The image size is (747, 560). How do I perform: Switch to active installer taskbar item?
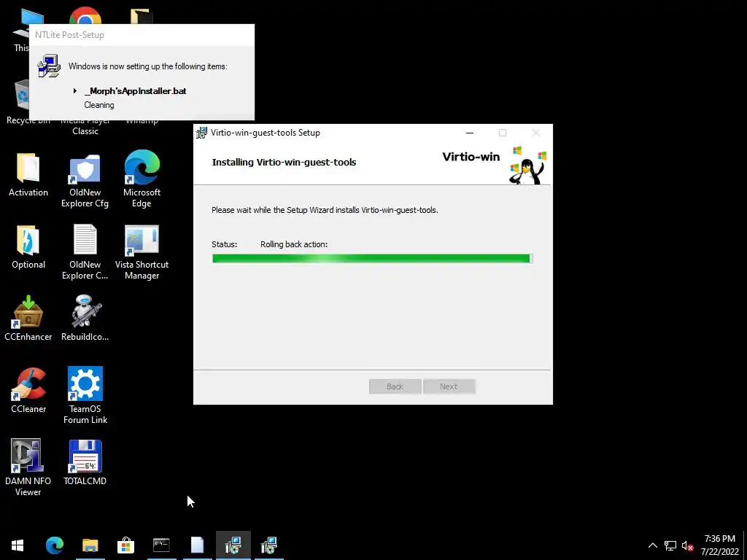coord(233,545)
